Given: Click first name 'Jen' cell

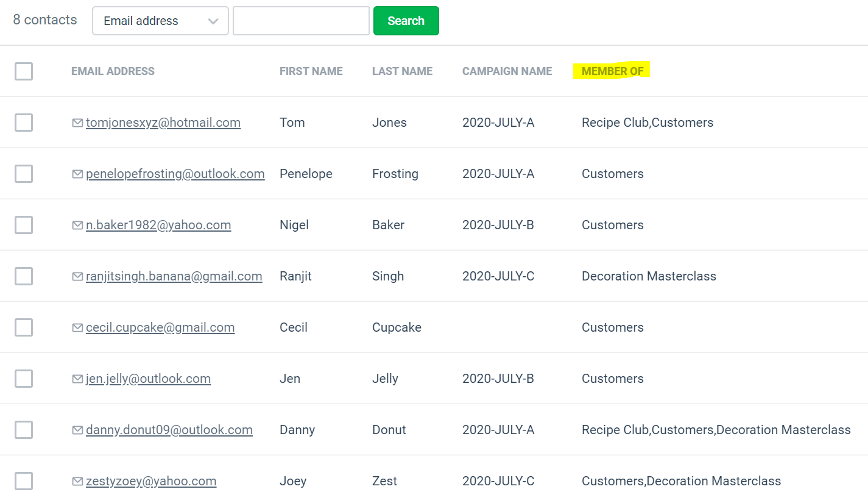Looking at the screenshot, I should click(x=290, y=379).
